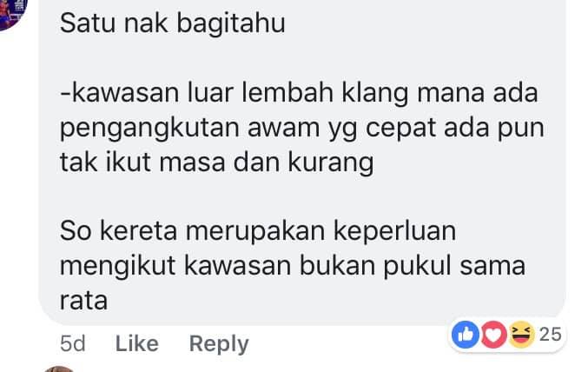Click the word "keperluan" in comment
Screen dimensions: 588x372
395,231
